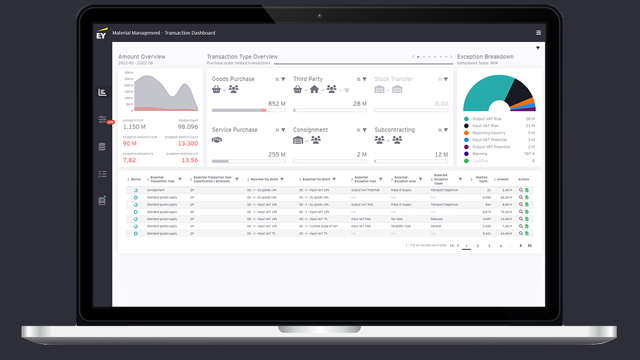Go to the next table page arrow
640x360 pixels.
tap(520, 246)
